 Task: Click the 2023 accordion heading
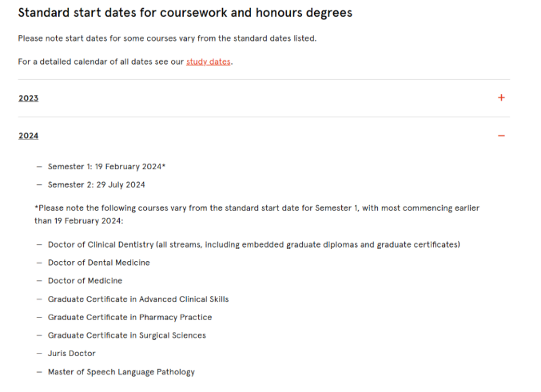tap(28, 98)
